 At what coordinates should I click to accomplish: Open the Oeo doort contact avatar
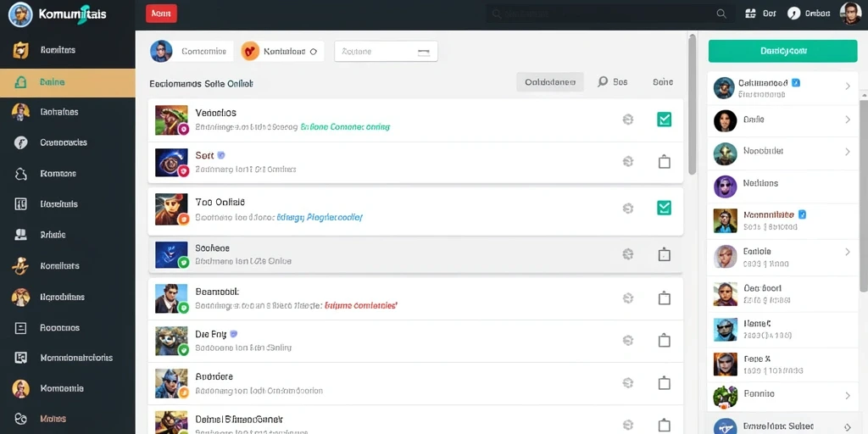coord(726,294)
